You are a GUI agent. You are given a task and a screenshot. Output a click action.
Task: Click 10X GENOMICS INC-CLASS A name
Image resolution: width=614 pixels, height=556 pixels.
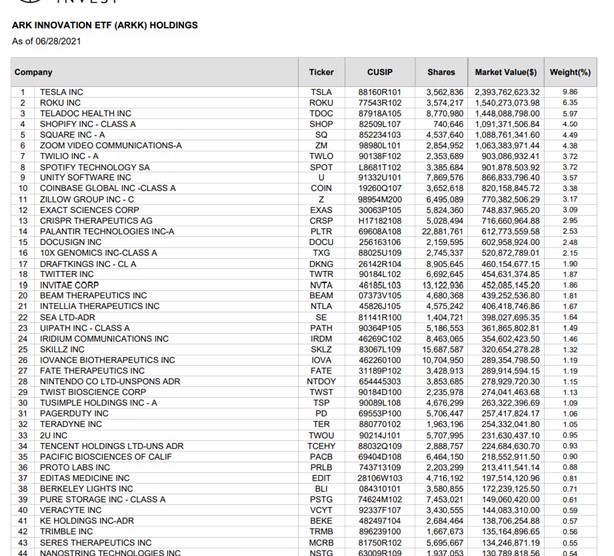point(98,253)
